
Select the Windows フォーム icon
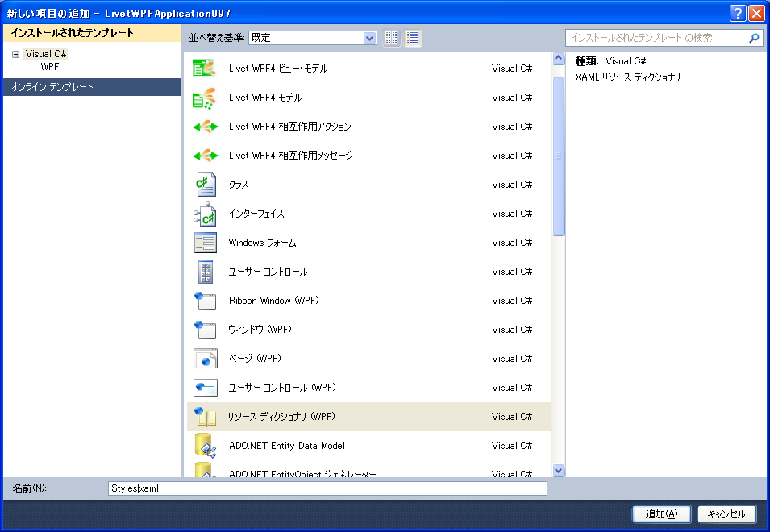pyautogui.click(x=206, y=243)
